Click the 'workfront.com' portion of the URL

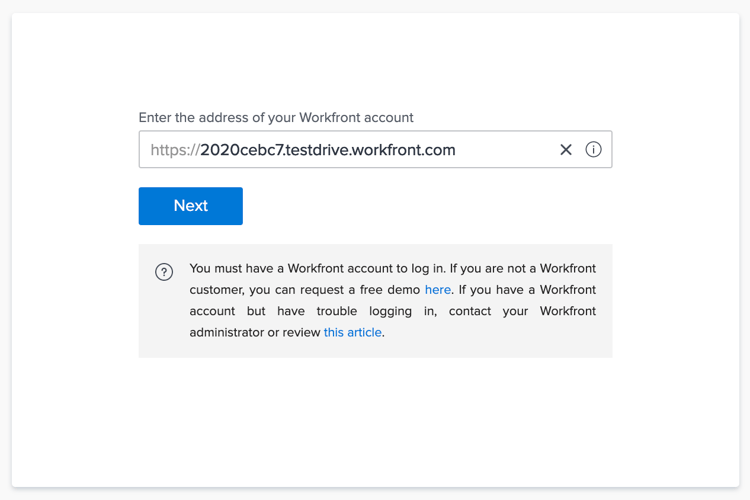(x=403, y=150)
